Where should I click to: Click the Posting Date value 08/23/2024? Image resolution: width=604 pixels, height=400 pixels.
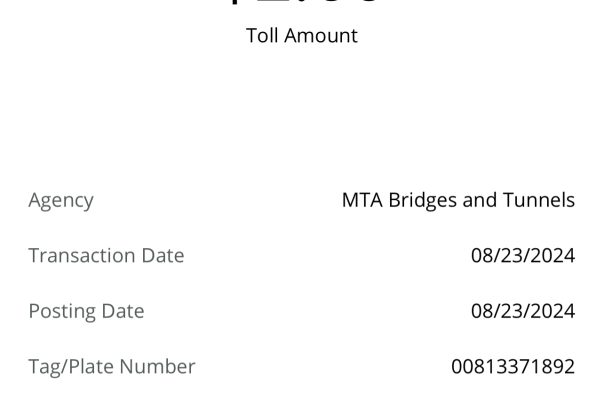coord(523,311)
